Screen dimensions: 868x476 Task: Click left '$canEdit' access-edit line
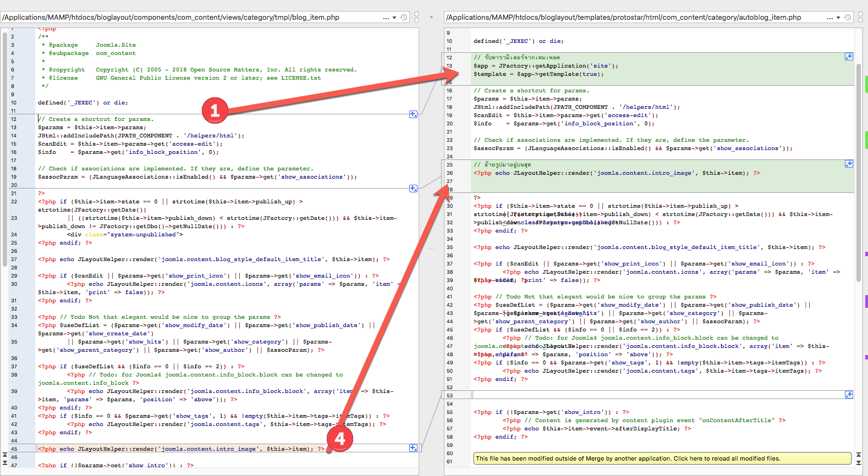click(130, 144)
